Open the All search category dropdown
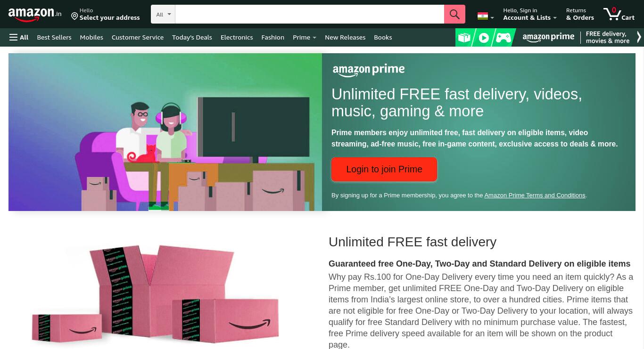 click(x=163, y=14)
